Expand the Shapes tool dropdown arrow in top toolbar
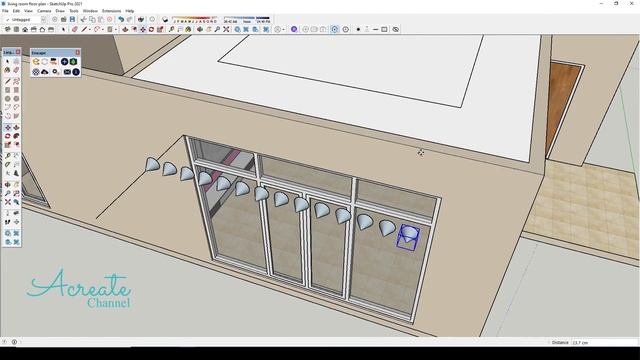The height and width of the screenshot is (360, 640). click(x=116, y=29)
